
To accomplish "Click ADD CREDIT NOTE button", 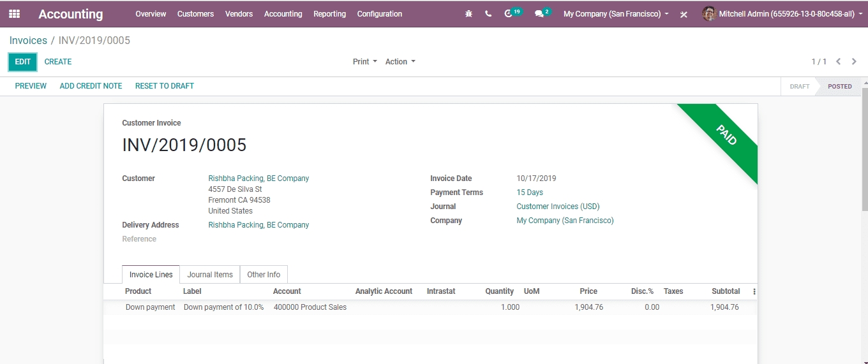I will click(91, 86).
